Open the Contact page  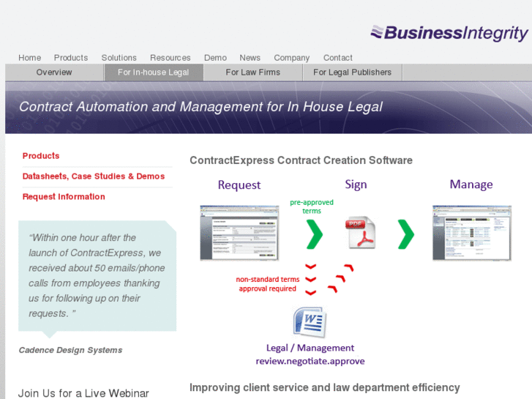[x=338, y=58]
